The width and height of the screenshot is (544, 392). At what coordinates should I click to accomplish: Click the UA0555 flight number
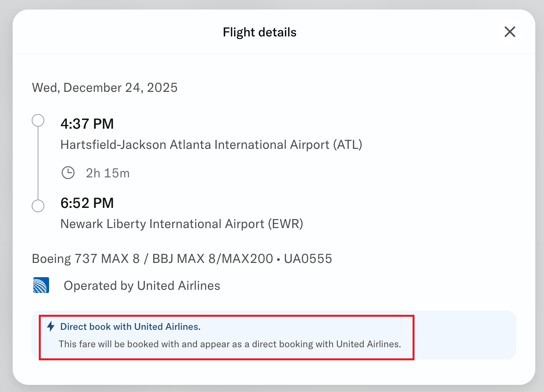[308, 259]
